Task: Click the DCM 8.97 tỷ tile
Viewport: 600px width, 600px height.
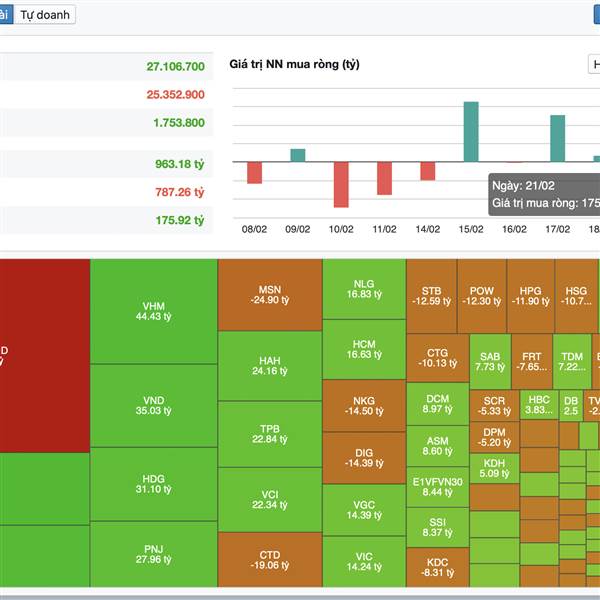Action: [437, 404]
